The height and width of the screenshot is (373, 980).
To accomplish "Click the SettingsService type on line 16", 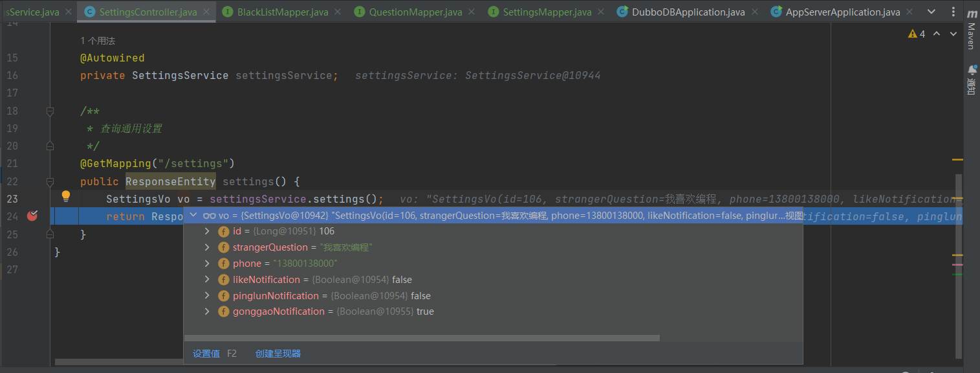I will tap(180, 76).
